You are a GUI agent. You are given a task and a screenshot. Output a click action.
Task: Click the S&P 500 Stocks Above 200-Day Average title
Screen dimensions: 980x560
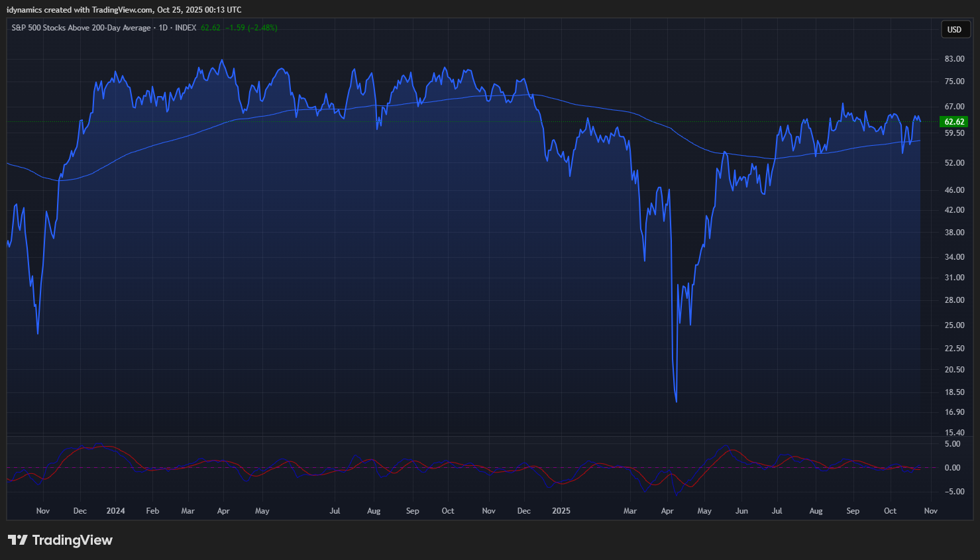click(81, 28)
